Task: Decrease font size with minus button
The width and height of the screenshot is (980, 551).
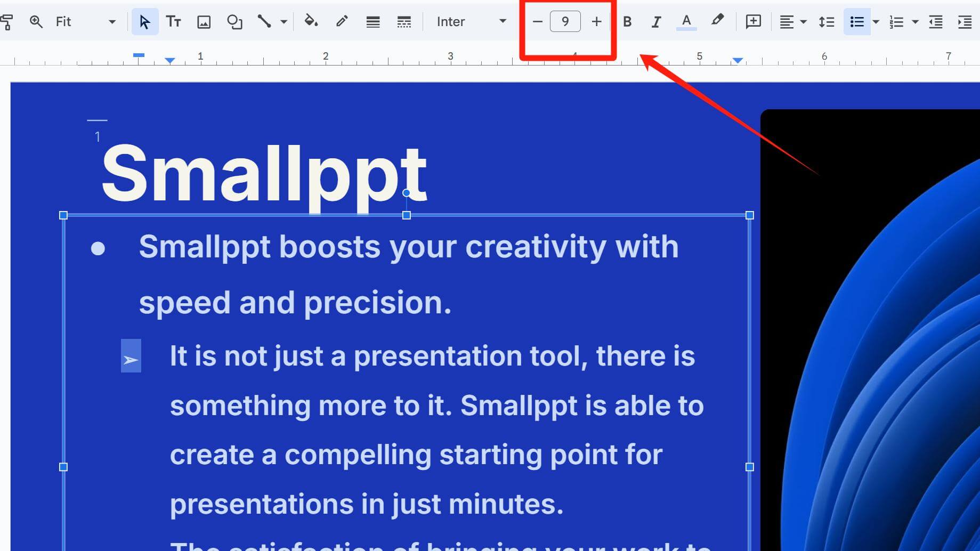Action: (x=537, y=22)
